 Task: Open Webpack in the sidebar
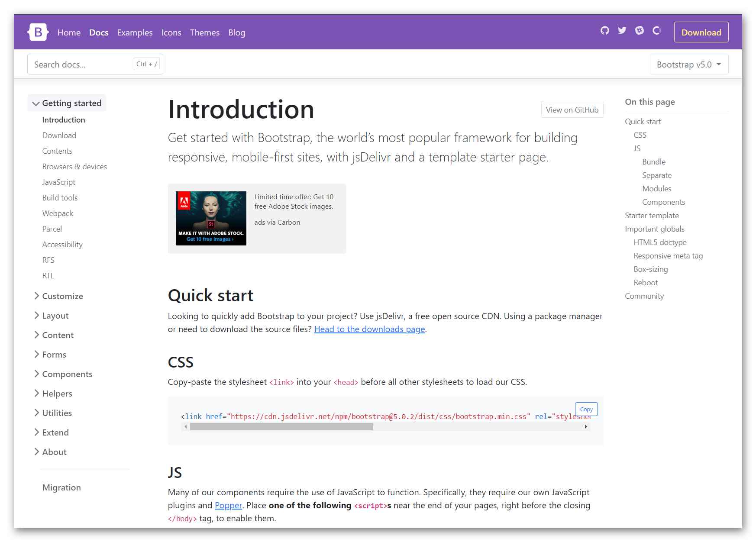(x=58, y=213)
